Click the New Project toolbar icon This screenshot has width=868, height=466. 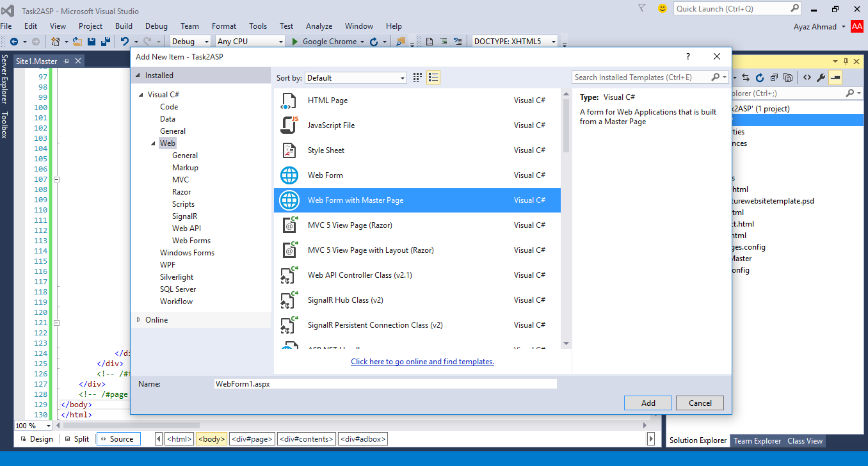point(56,42)
